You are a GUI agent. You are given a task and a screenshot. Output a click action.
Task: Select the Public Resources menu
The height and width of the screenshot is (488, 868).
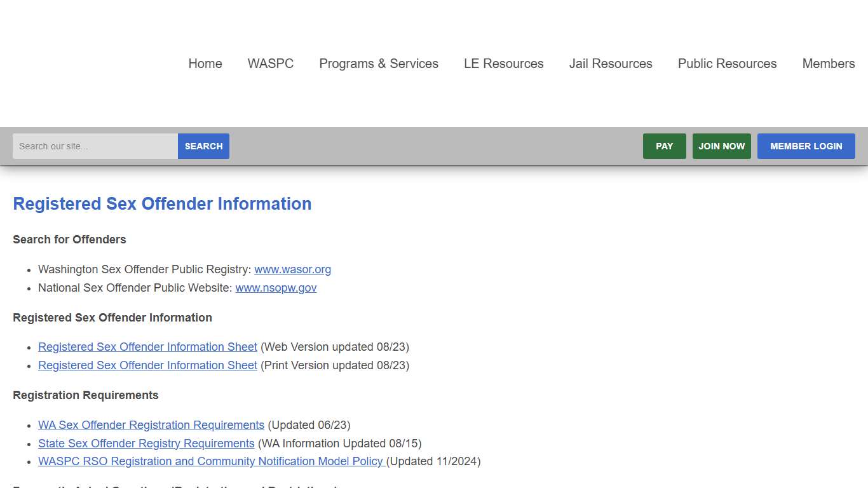727,64
